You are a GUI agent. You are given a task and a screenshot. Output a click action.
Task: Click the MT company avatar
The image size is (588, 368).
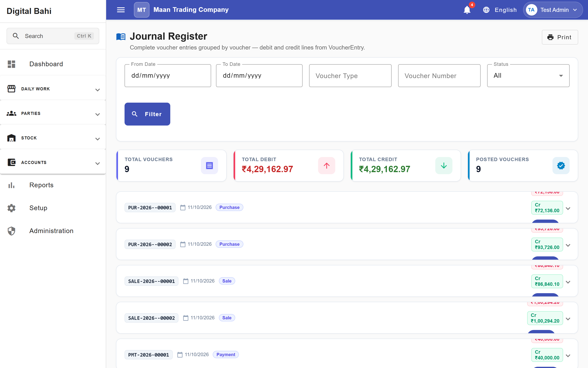[142, 10]
